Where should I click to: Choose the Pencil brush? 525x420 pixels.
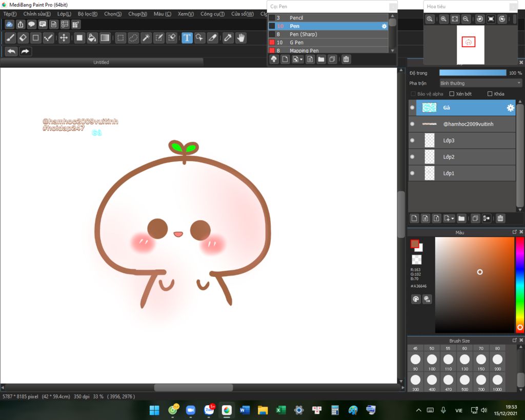[328, 18]
